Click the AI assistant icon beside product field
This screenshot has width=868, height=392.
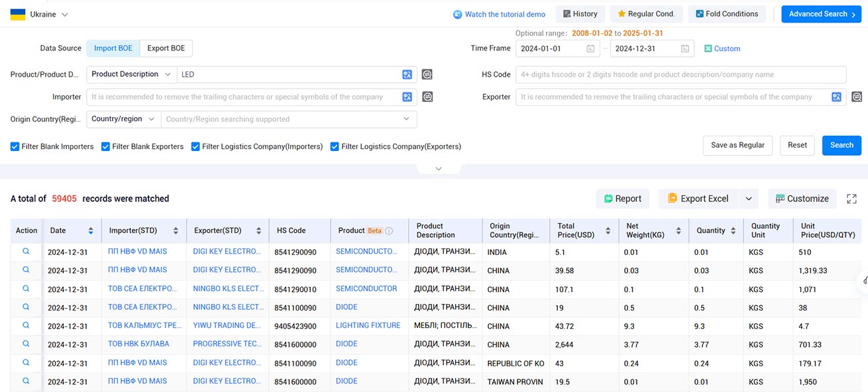428,75
